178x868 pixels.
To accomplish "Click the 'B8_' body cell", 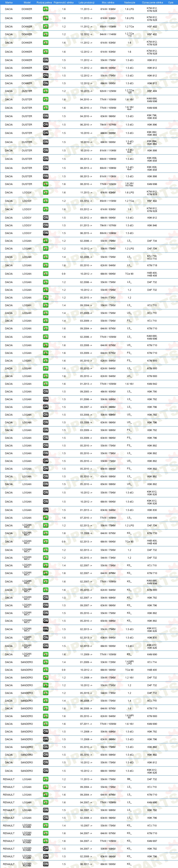I will click(x=129, y=779).
